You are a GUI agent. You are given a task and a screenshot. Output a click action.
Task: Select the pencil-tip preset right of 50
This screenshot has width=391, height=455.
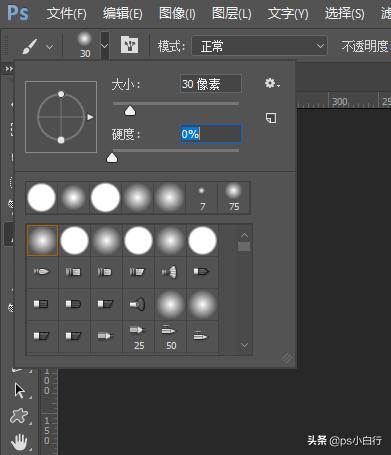click(x=202, y=336)
